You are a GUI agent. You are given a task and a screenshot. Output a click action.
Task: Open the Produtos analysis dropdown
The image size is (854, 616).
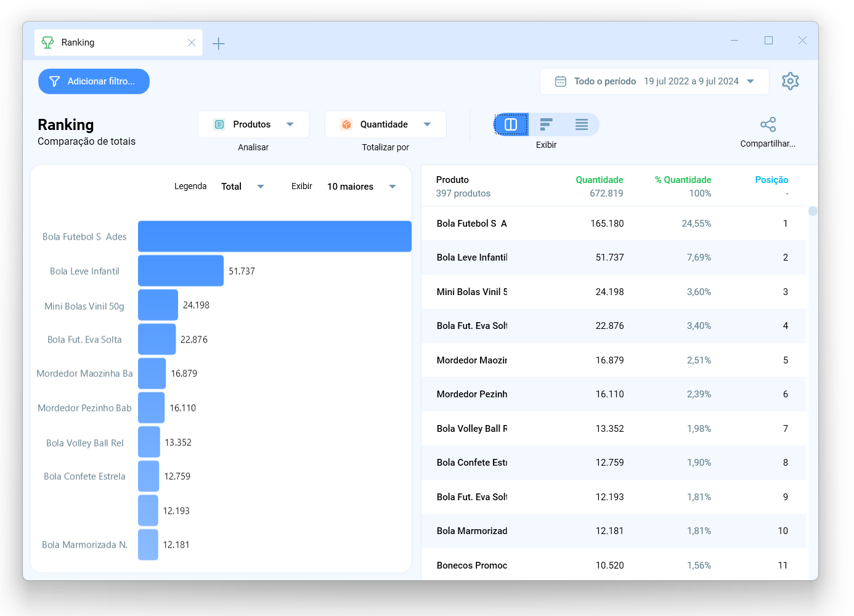pyautogui.click(x=253, y=124)
